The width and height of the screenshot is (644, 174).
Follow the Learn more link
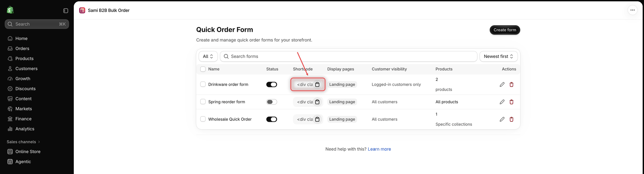pyautogui.click(x=379, y=149)
